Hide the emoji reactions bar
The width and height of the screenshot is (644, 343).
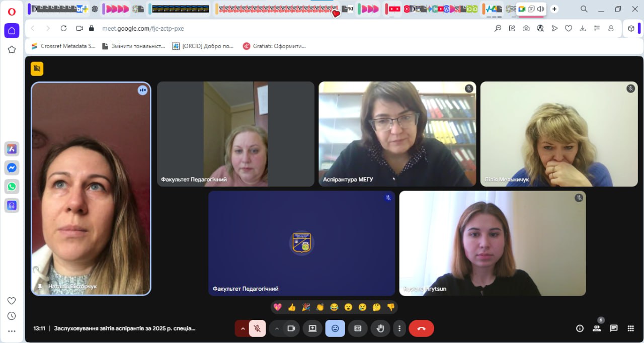[x=335, y=328]
